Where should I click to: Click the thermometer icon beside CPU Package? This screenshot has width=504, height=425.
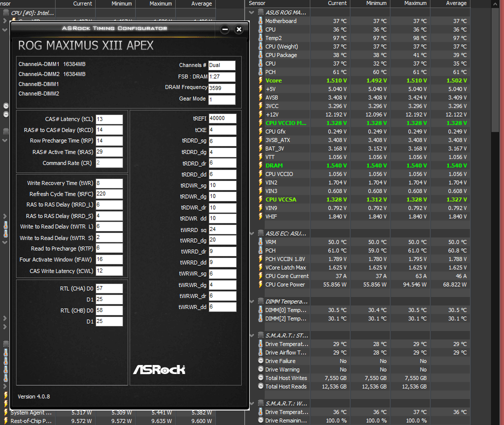(x=260, y=55)
